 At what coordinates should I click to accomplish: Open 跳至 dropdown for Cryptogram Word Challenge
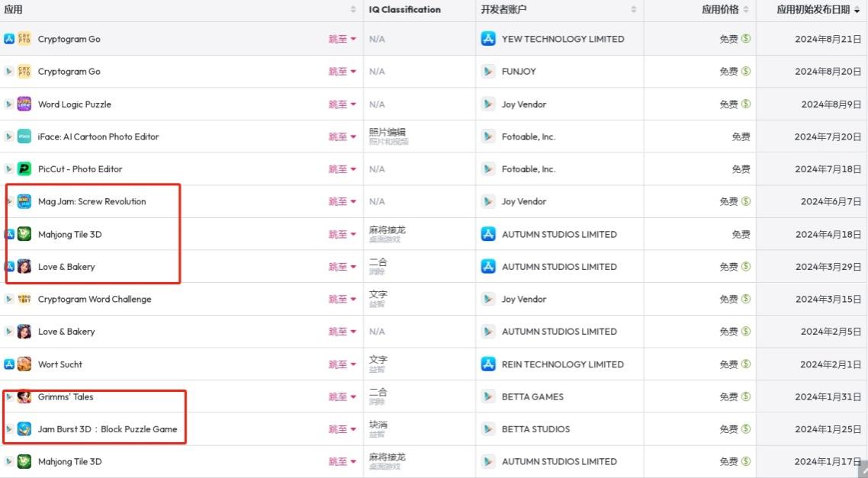342,299
